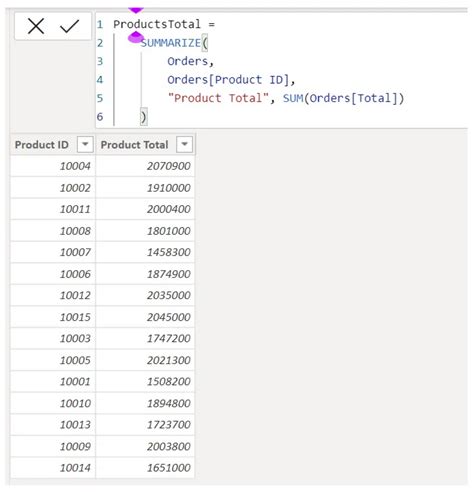
Task: Select cell with Product ID 10003
Action: coord(53,338)
